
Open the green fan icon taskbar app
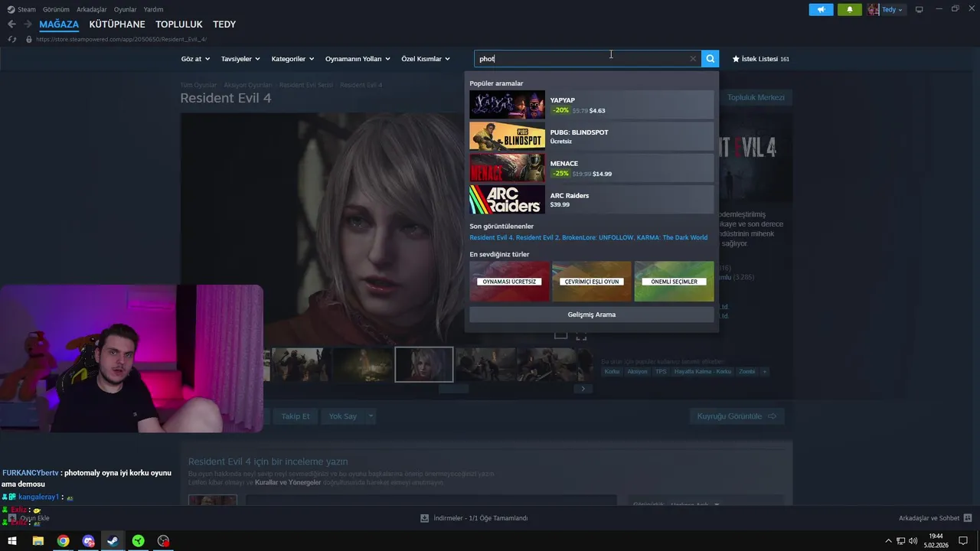[138, 541]
